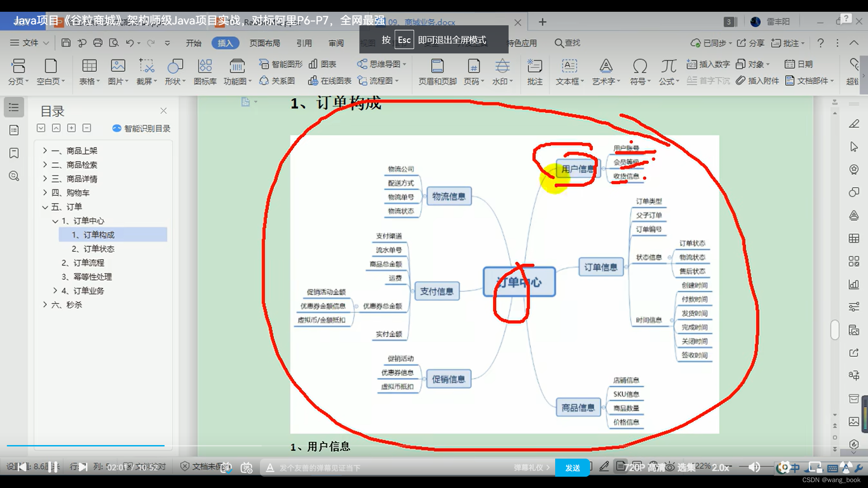Expand the 六、秒杀 outline node

coord(45,305)
